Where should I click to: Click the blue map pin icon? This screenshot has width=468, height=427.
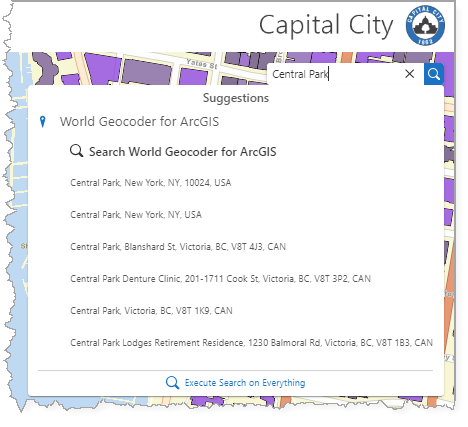[42, 122]
